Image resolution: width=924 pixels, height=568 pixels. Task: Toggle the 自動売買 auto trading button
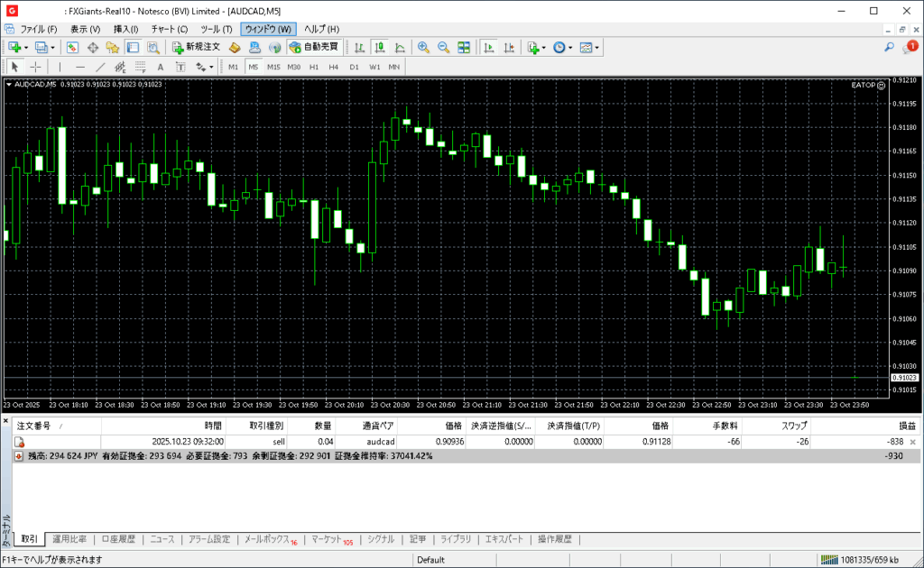[x=313, y=47]
